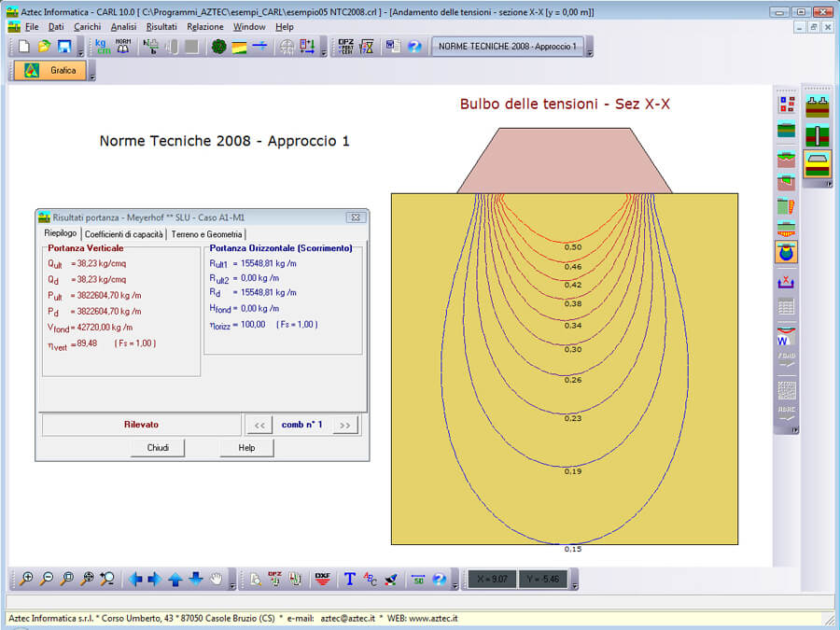Go to next combination with >> button
840x630 pixels.
pos(345,426)
